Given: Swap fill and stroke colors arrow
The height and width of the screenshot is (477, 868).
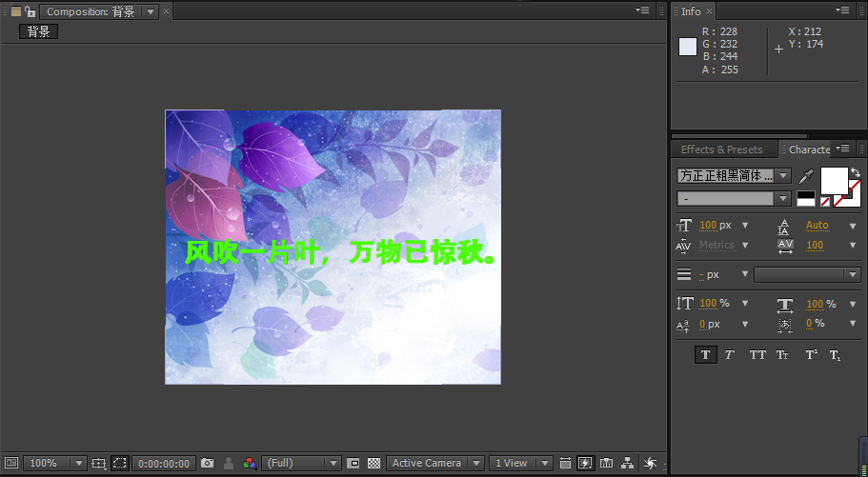Looking at the screenshot, I should 856,172.
